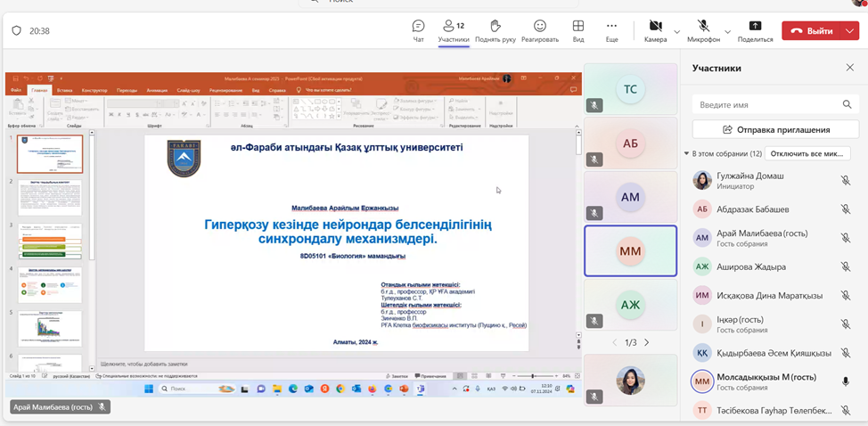Viewport: 868px width, 426px height.
Task: Switch to the Вставка ribbon tab
Action: pyautogui.click(x=65, y=90)
